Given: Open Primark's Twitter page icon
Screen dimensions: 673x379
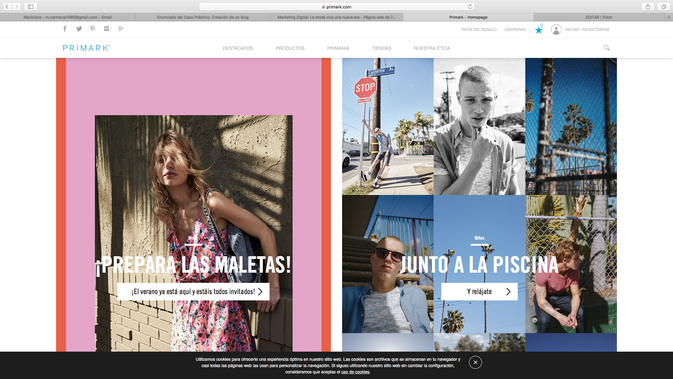Looking at the screenshot, I should pyautogui.click(x=79, y=29).
